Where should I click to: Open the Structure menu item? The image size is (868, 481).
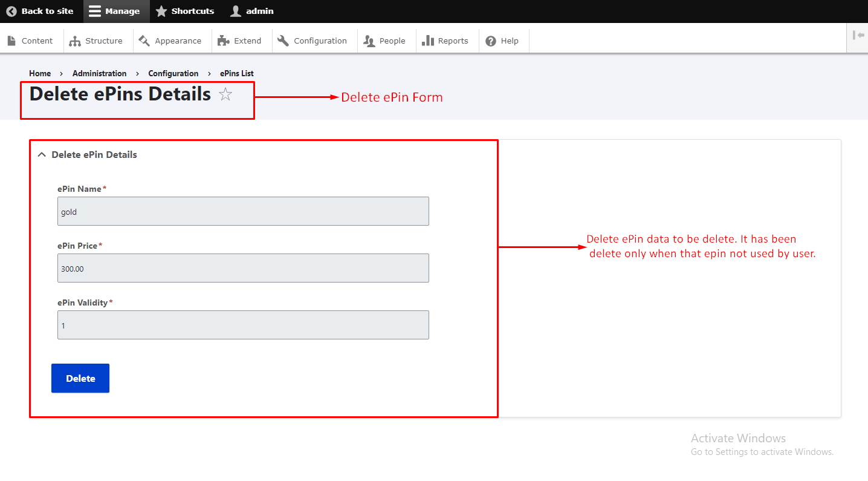point(97,41)
